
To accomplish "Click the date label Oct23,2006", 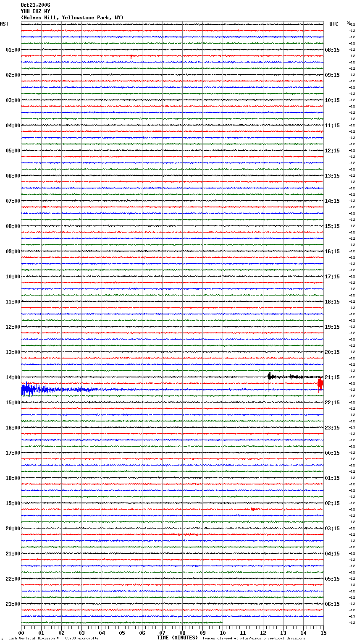I will coord(35,5).
